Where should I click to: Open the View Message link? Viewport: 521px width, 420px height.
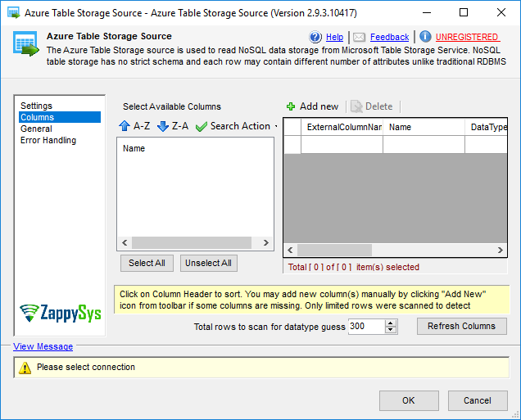click(43, 346)
